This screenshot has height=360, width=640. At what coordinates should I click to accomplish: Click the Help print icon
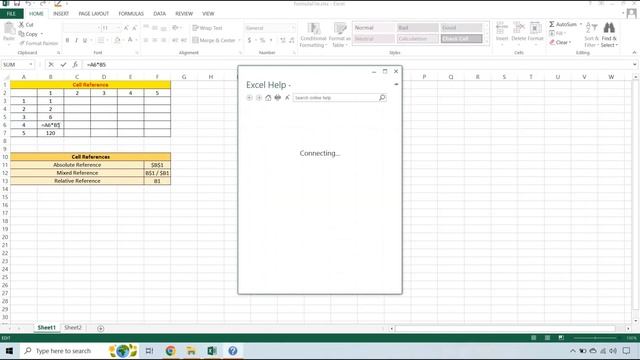pyautogui.click(x=278, y=98)
